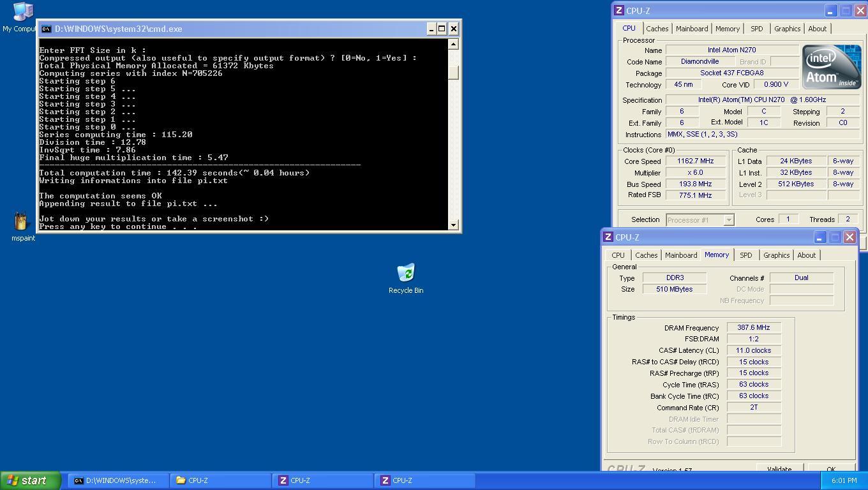Minimize the upper CPU-Z window
868x490 pixels.
click(830, 11)
